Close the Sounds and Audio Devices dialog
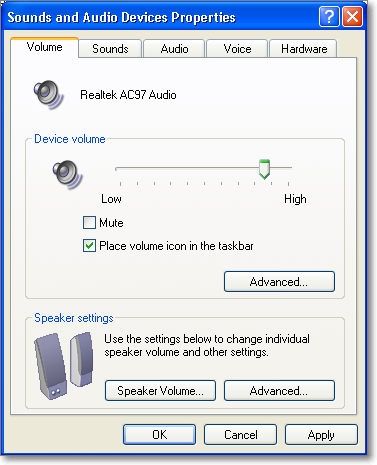377x465 pixels. (352, 16)
